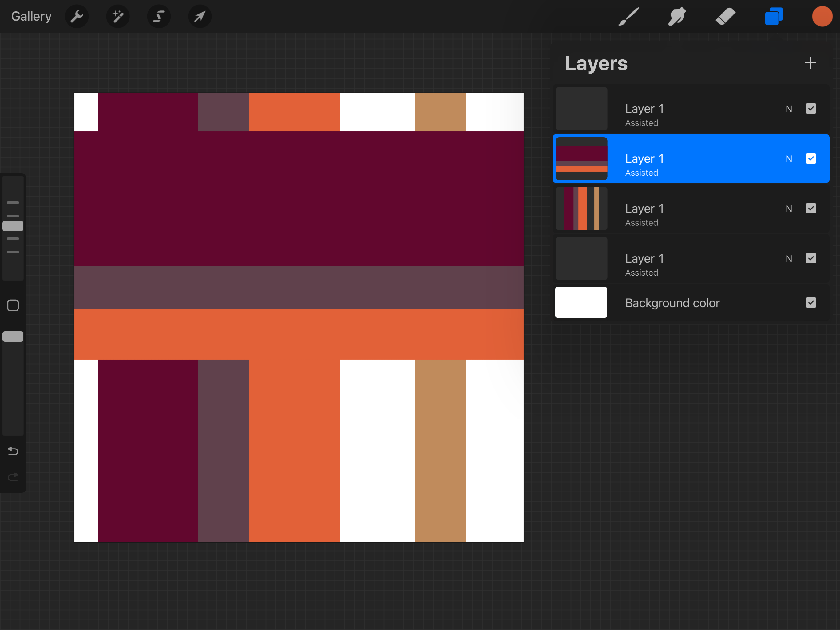This screenshot has width=840, height=630.
Task: Hide the topmost Layer 1
Action: point(811,109)
